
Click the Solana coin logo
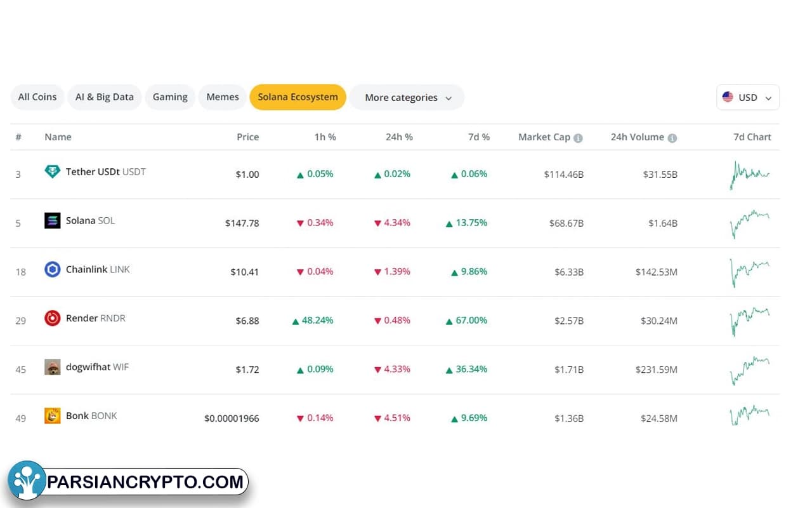tap(52, 220)
